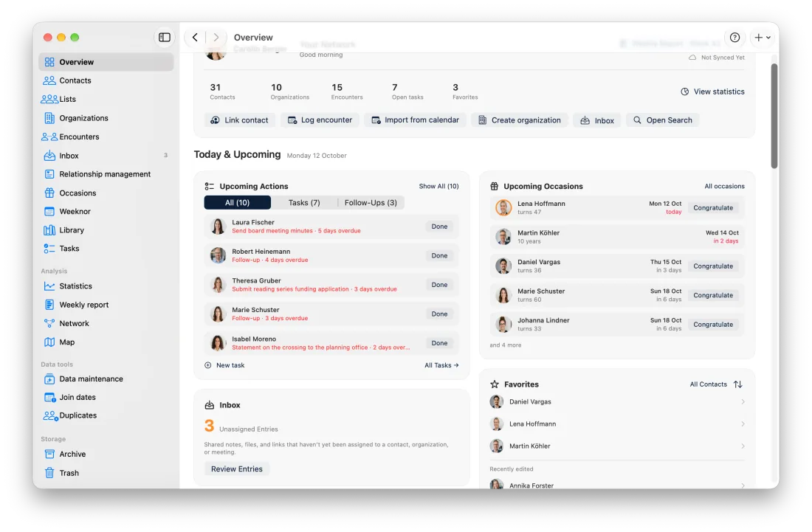Open Contacts in the sidebar
This screenshot has width=812, height=532.
(106, 80)
